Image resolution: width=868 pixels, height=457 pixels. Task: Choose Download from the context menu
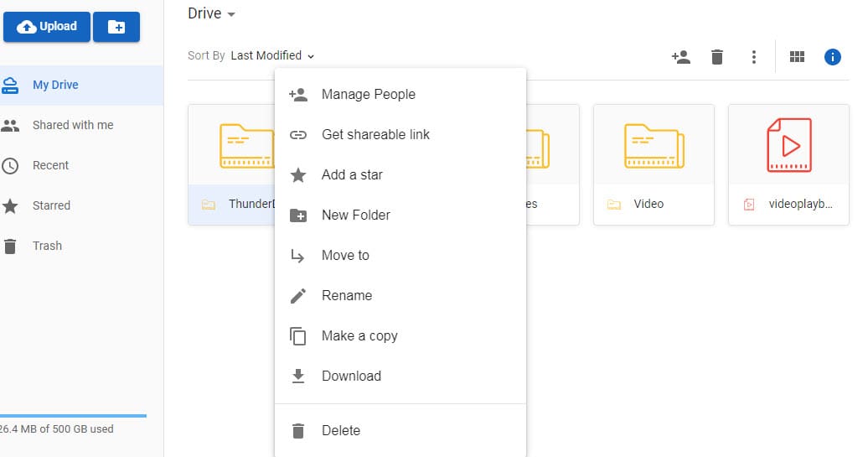[x=351, y=377]
